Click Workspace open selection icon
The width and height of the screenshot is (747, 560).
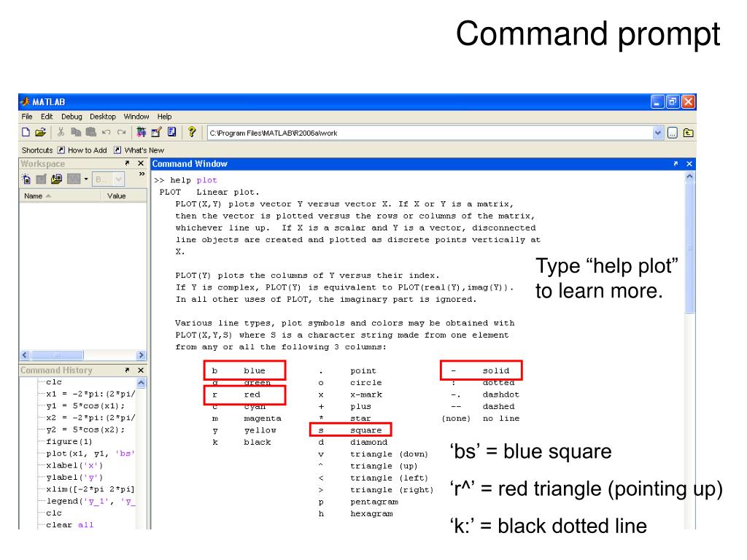(42, 179)
